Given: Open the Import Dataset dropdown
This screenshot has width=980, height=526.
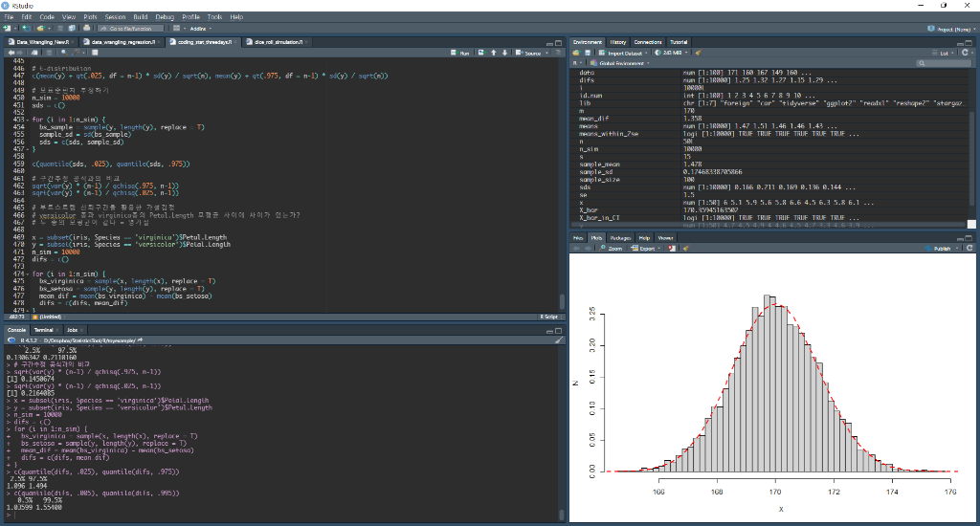Looking at the screenshot, I should (623, 54).
